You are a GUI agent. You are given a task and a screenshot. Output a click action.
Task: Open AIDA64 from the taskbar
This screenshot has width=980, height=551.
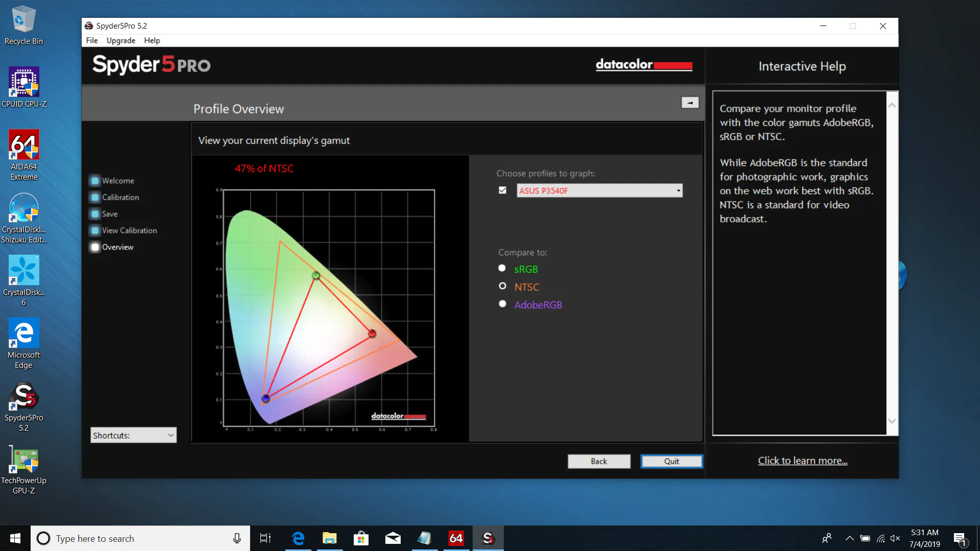click(456, 538)
